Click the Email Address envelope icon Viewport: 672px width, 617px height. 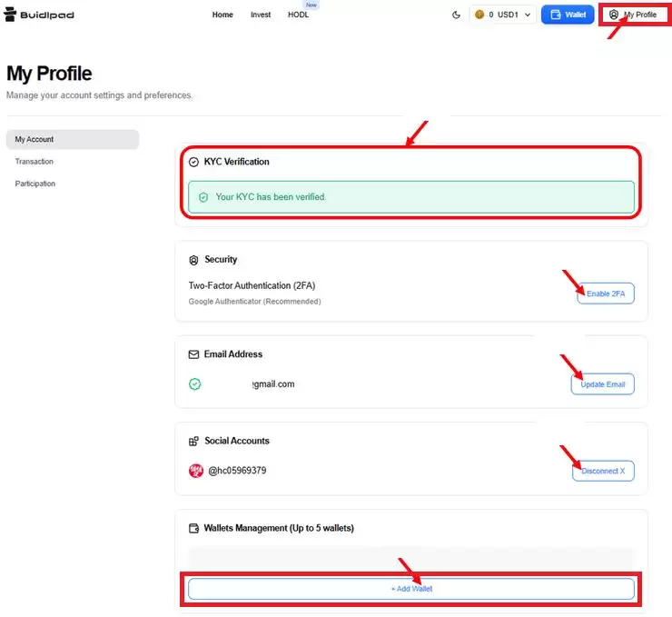pyautogui.click(x=193, y=354)
